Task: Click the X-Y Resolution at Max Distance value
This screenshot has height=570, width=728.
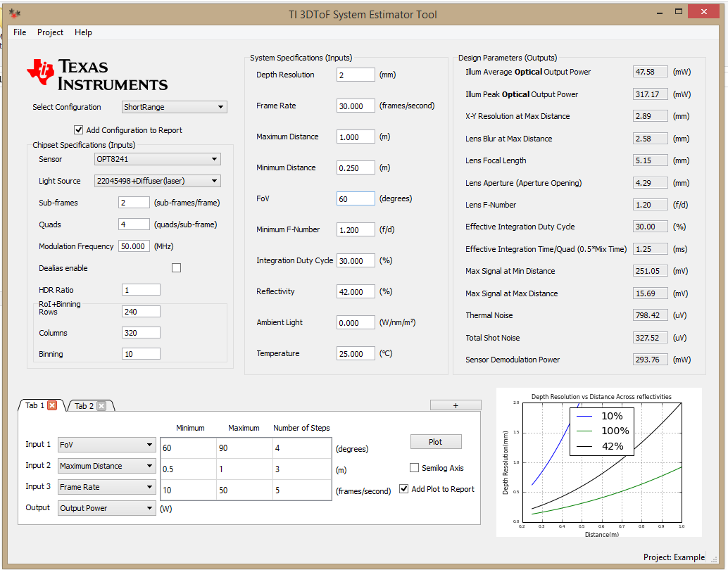Action: coord(650,116)
